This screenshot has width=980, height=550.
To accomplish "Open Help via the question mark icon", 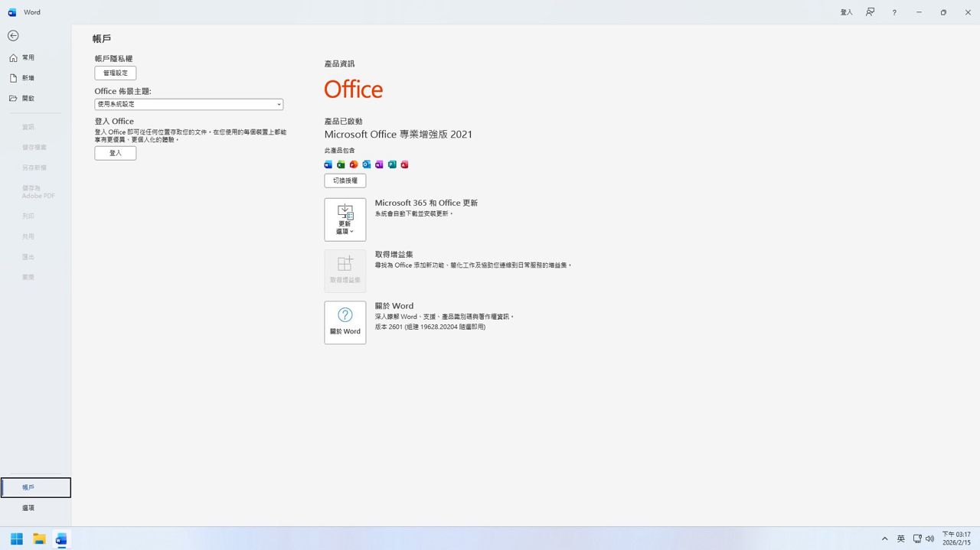I will click(894, 12).
